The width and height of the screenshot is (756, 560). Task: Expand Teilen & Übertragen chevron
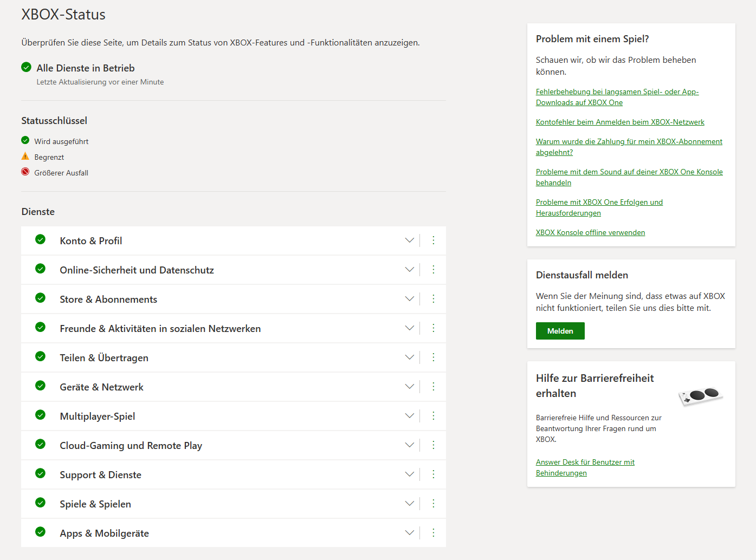[x=410, y=357]
